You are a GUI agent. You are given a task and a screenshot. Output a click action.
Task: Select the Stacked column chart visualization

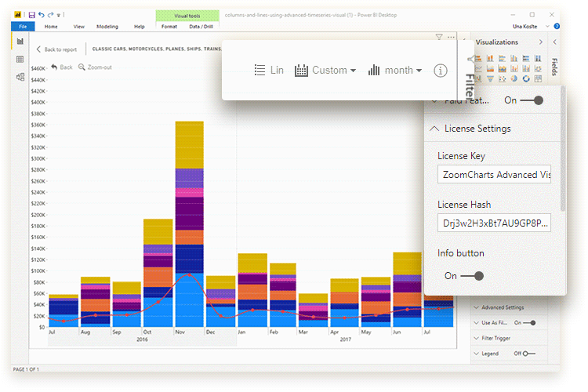[490, 58]
